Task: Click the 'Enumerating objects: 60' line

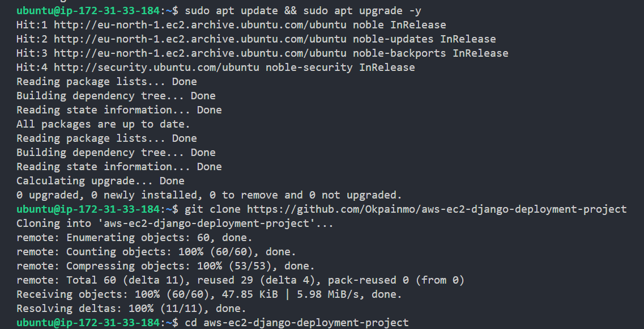Action: 134,238
